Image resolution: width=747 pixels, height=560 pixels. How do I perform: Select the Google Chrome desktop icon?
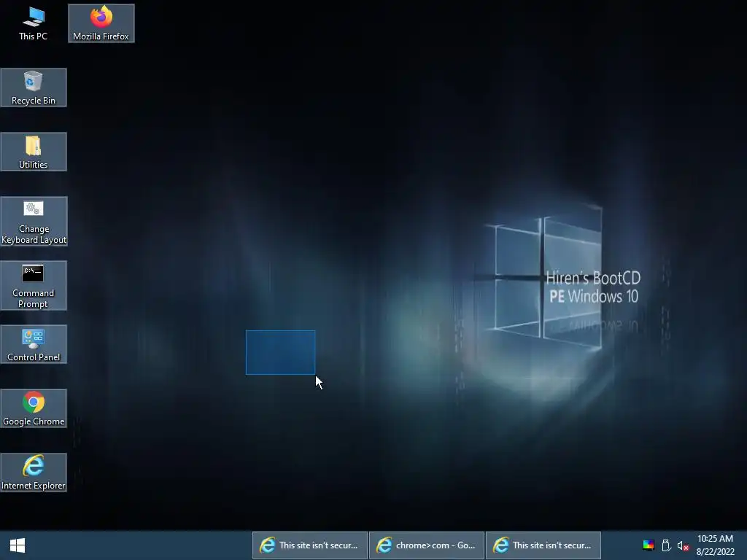pos(34,408)
